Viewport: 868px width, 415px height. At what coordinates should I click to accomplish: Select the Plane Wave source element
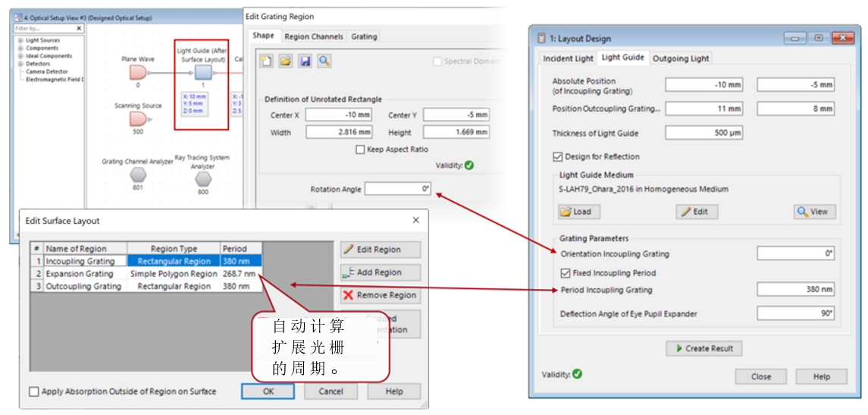(x=139, y=73)
